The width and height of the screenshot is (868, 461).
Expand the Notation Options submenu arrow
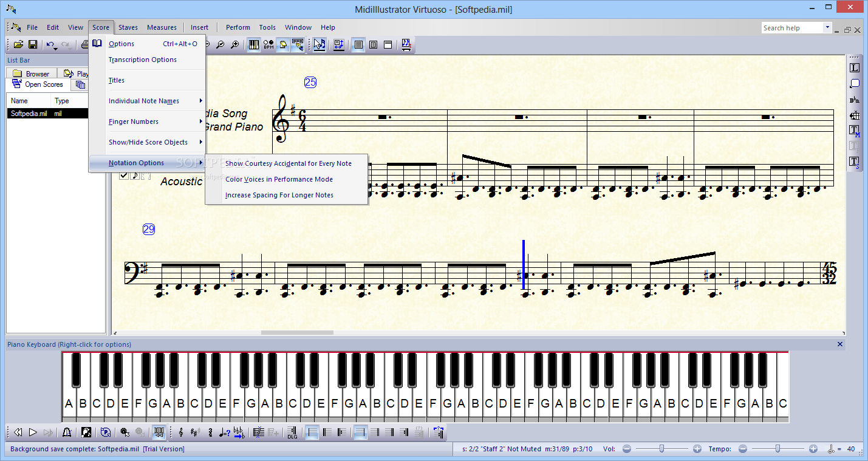tap(200, 163)
